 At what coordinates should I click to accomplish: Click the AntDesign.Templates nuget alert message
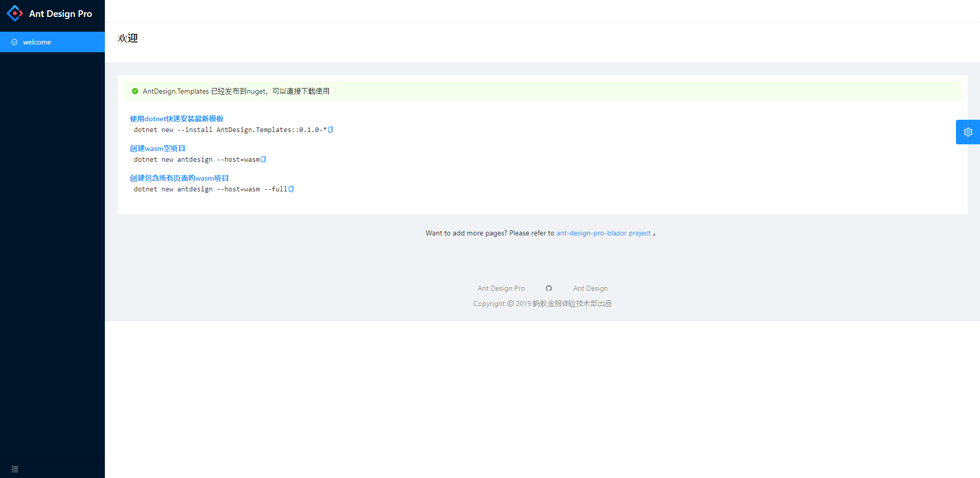pyautogui.click(x=236, y=91)
